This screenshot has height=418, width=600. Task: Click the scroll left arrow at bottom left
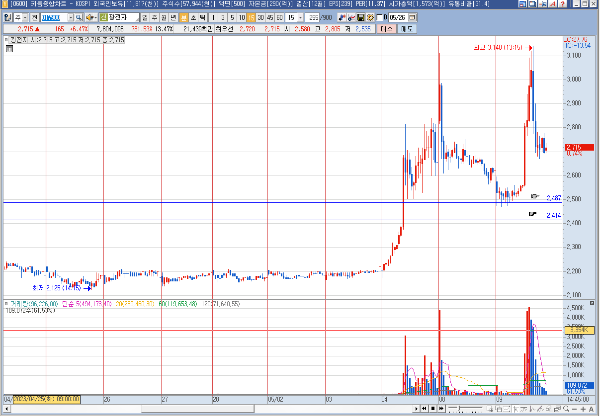coord(6,409)
